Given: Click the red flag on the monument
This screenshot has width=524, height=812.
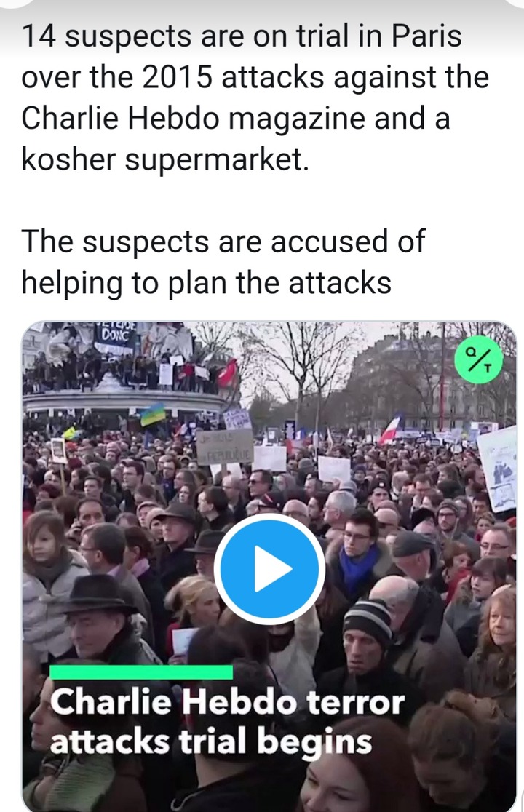Looking at the screenshot, I should [x=228, y=374].
